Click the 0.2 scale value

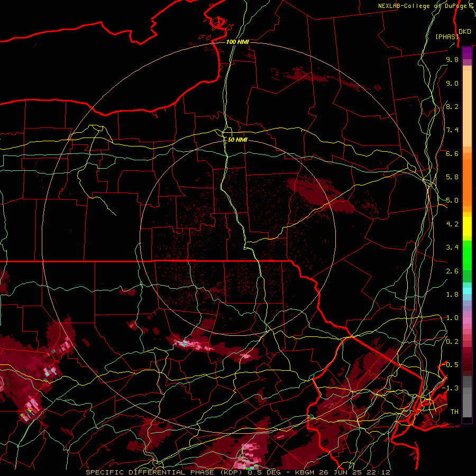point(452,342)
